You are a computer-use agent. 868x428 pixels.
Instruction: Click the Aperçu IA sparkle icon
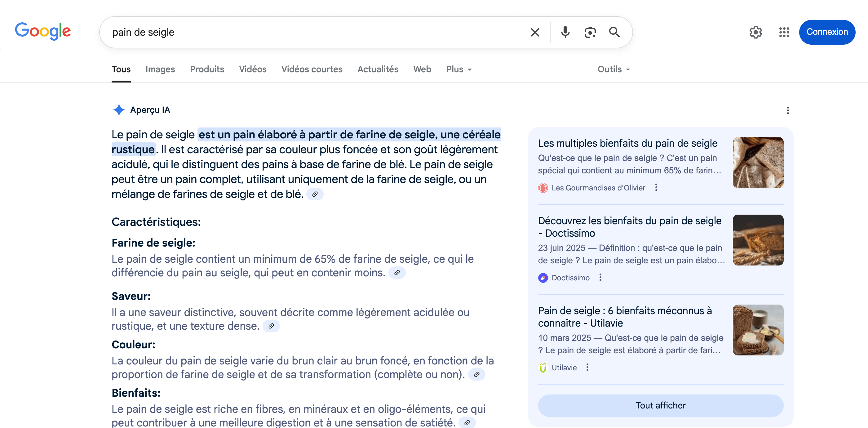click(119, 110)
